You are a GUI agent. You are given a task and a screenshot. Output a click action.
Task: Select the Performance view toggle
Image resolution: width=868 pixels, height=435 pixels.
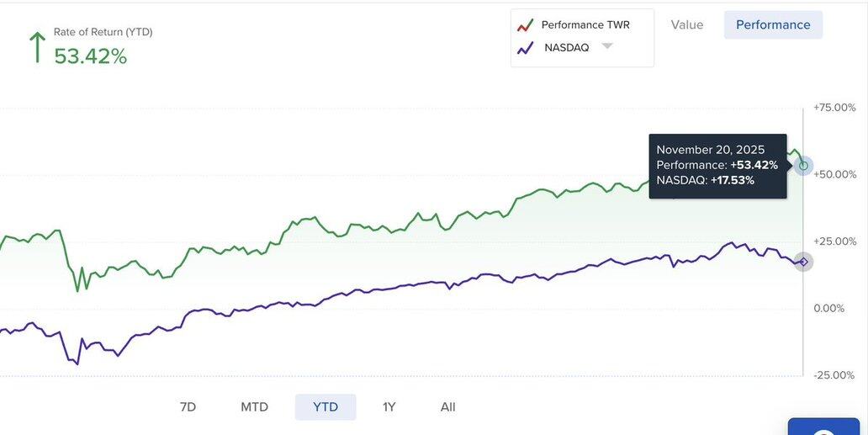tap(773, 24)
